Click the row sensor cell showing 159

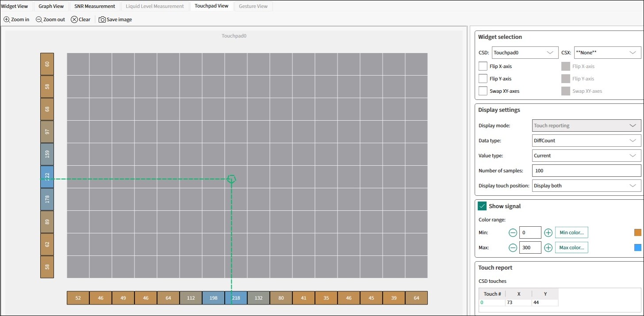coord(47,154)
